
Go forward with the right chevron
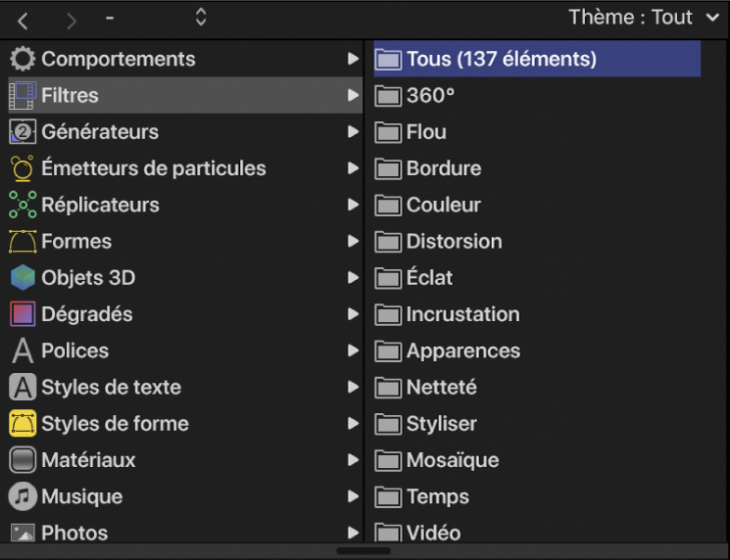pos(72,21)
